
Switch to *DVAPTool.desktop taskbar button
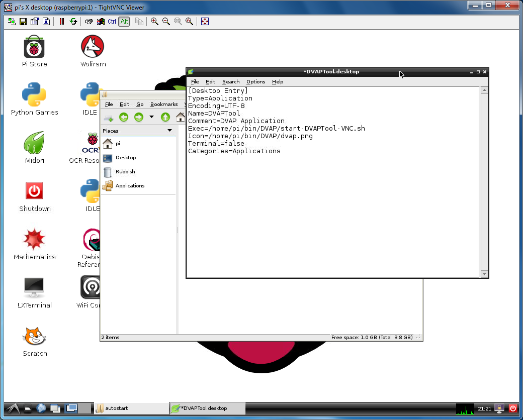208,408
